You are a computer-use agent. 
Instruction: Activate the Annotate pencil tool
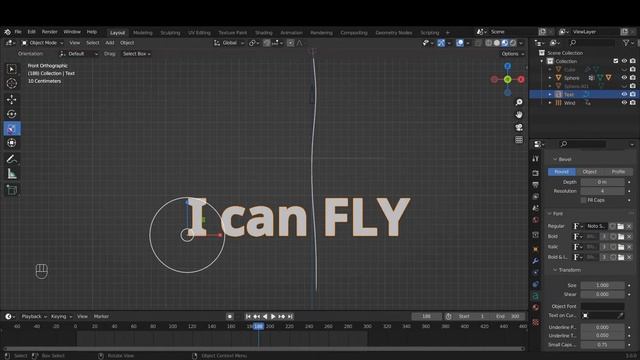11,159
